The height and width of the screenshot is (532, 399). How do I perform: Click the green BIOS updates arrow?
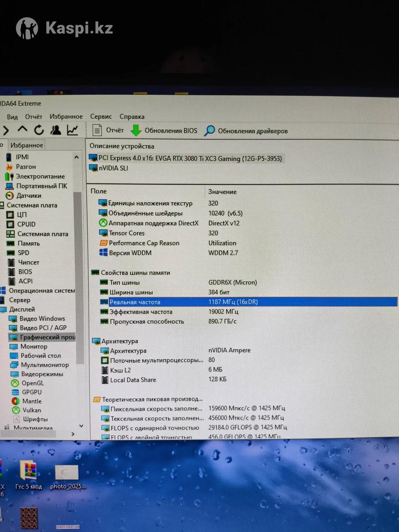coord(136,131)
